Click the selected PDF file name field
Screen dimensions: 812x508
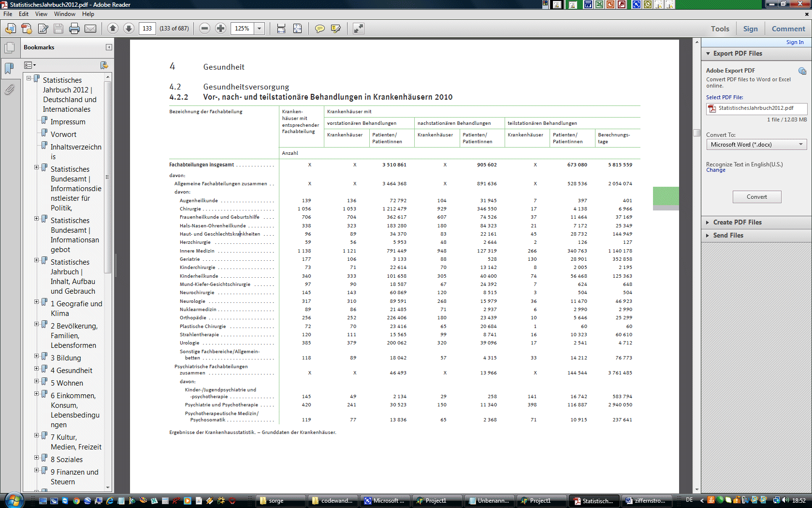756,108
